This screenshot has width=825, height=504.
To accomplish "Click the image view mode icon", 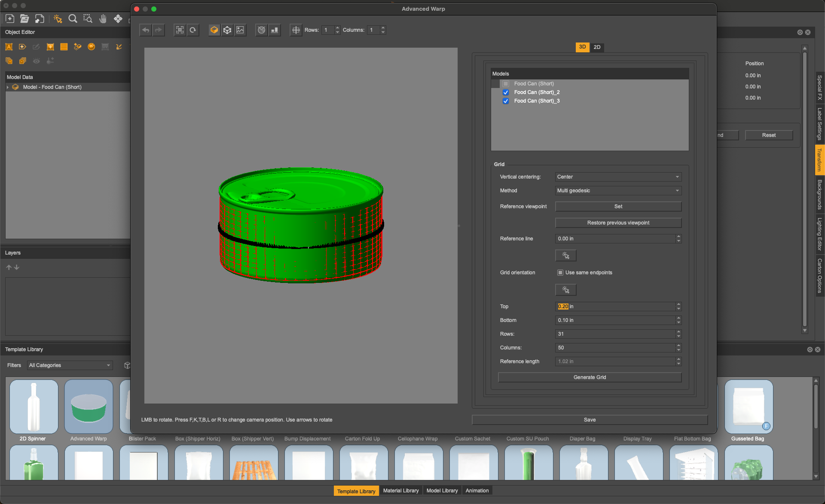I will click(x=240, y=30).
